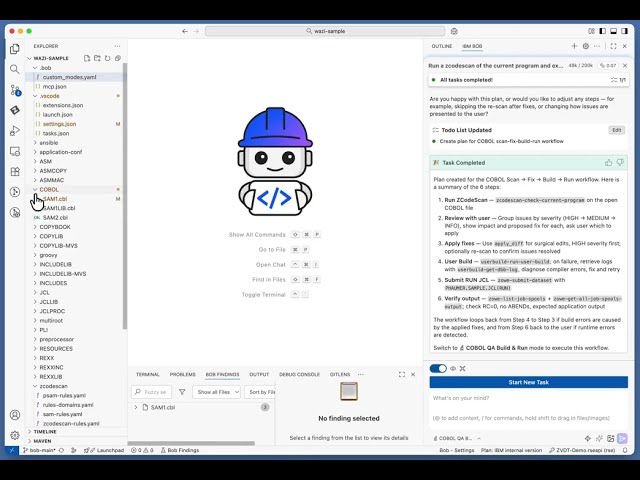The width and height of the screenshot is (640, 480).
Task: Click the add image icon in chat input
Action: pyautogui.click(x=611, y=438)
